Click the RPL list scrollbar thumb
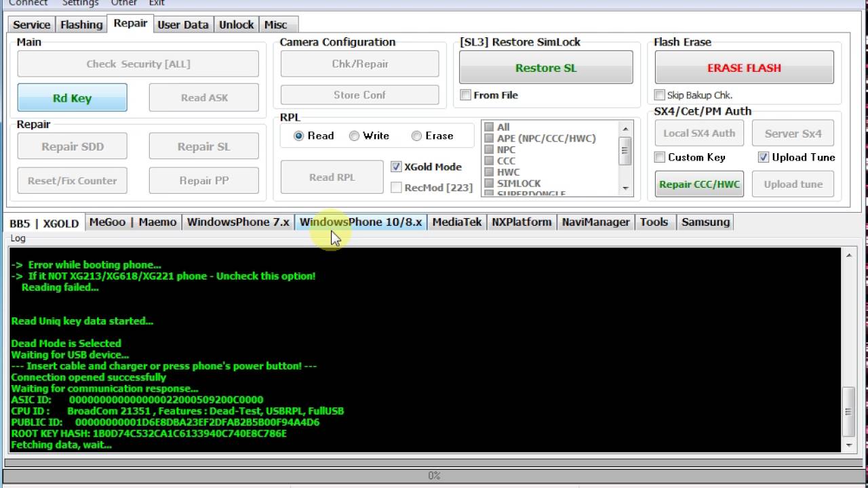This screenshot has height=488, width=868. coord(625,150)
